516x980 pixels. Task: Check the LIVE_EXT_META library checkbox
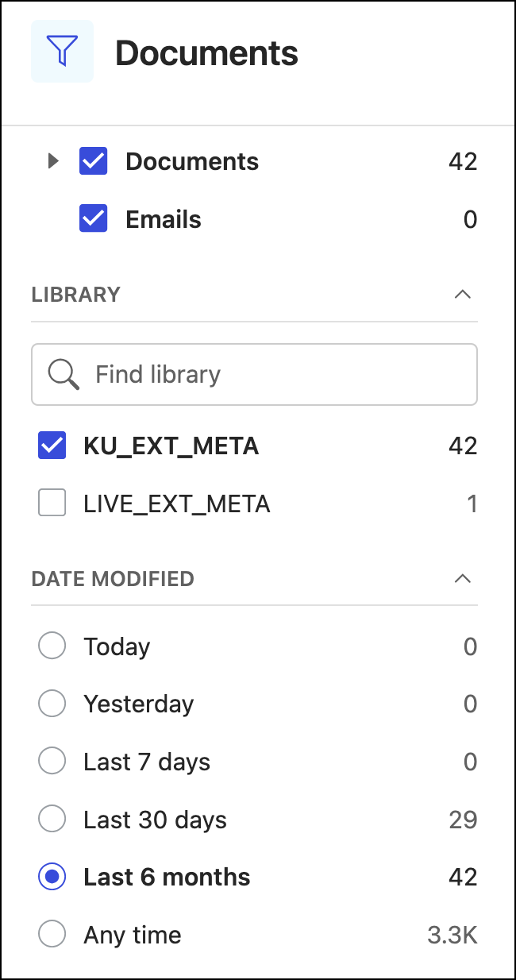click(x=52, y=504)
